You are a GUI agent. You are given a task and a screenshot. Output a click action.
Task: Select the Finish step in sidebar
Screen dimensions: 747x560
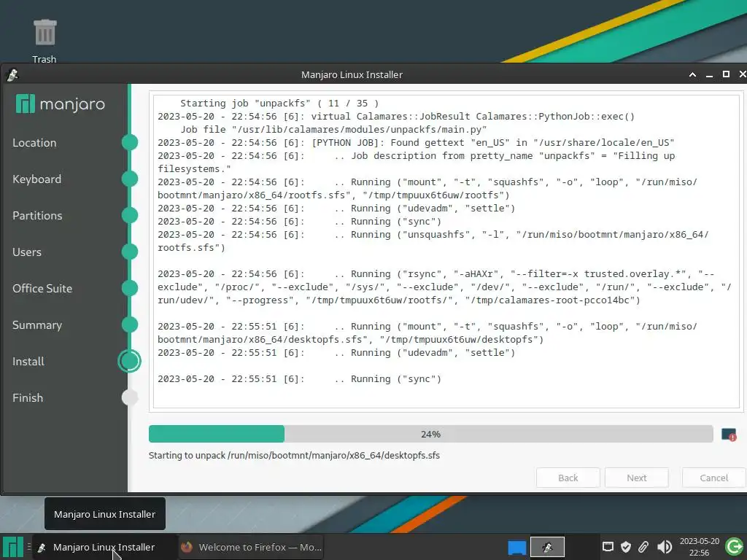[28, 397]
